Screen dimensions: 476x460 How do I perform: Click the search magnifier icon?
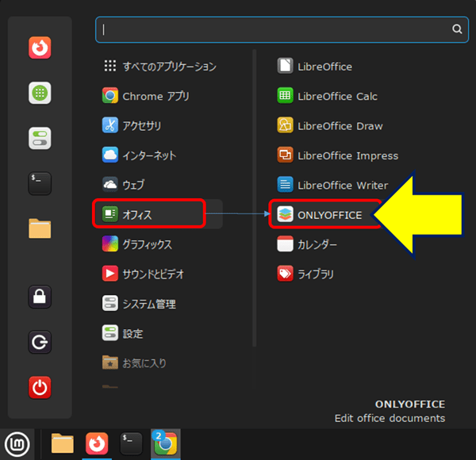point(456,29)
